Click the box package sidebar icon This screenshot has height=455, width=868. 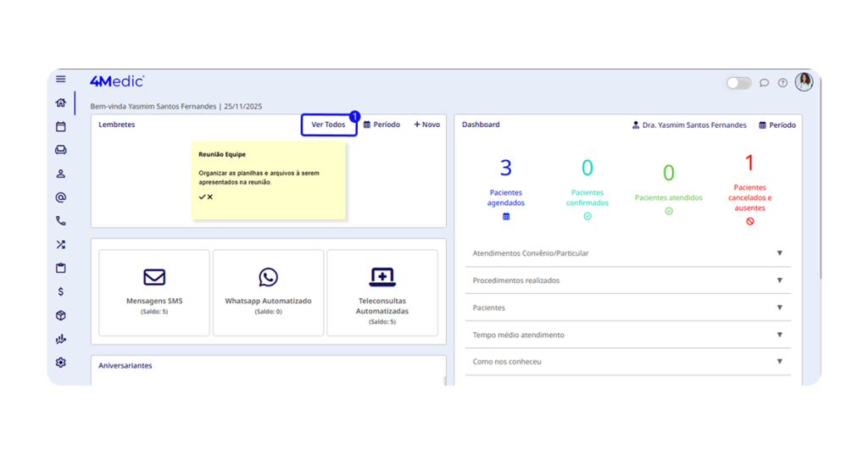coord(61,315)
